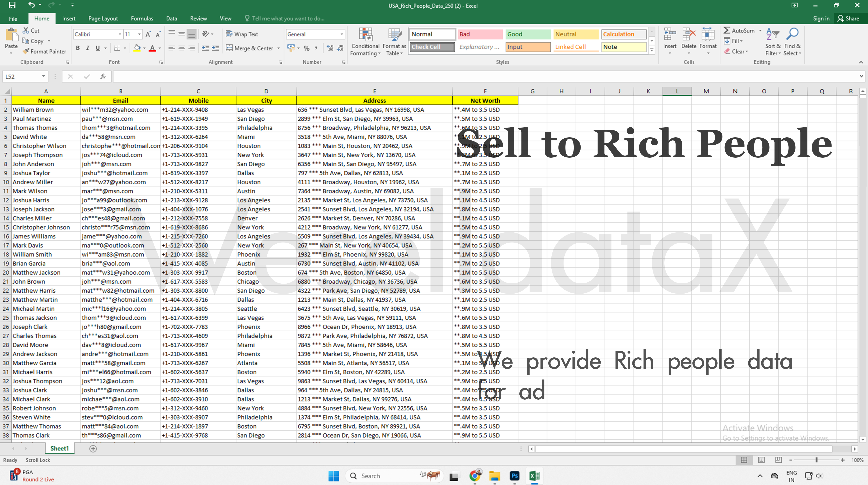Click the Borders icon
The height and width of the screenshot is (485, 868).
pos(117,48)
